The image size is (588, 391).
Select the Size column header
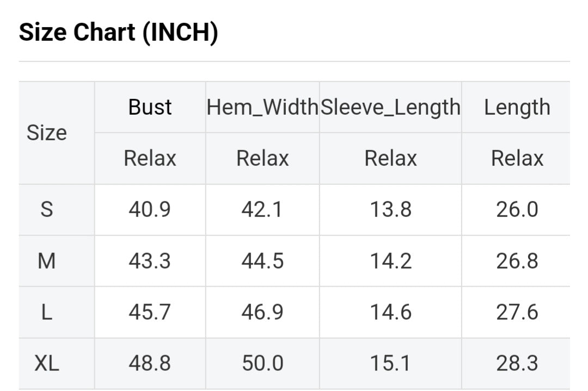pos(47,133)
